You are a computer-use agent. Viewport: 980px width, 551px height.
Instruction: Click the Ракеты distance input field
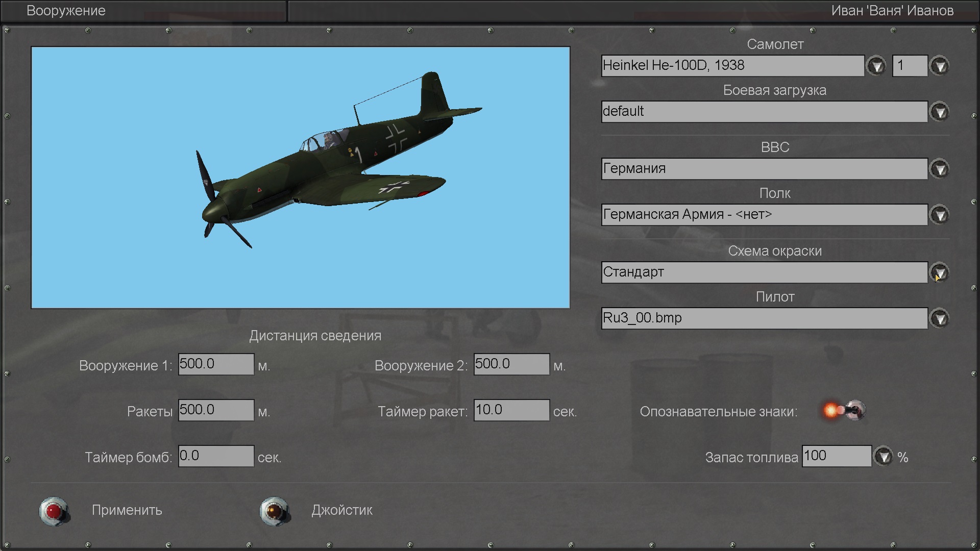tap(216, 410)
